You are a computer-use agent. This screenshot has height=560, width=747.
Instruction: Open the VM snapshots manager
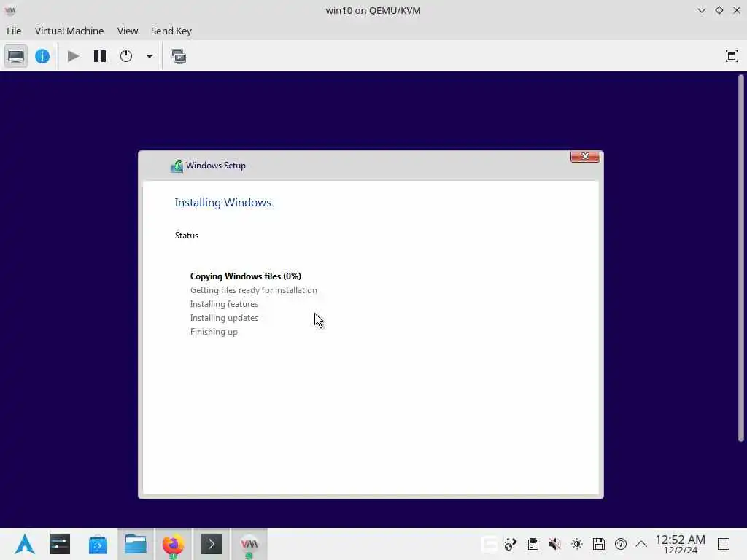coord(178,56)
